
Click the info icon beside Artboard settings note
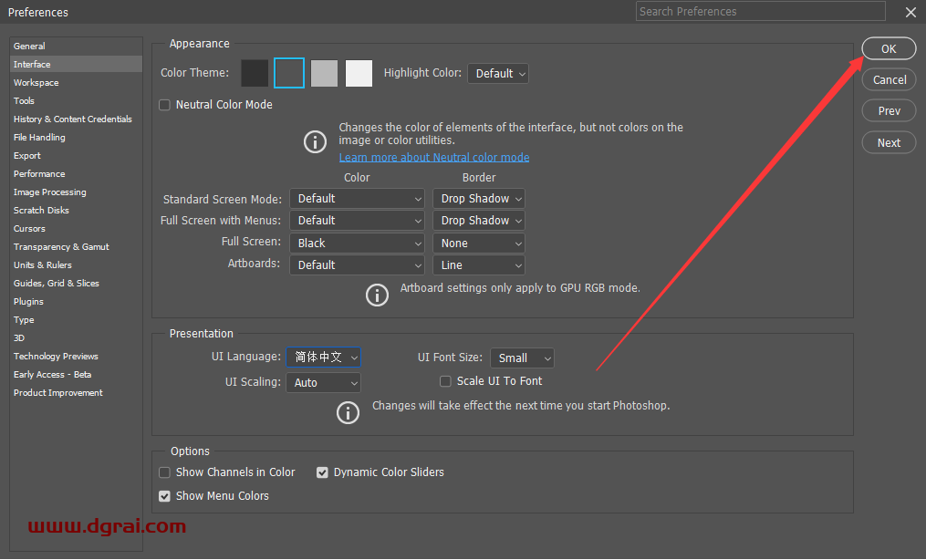pos(377,295)
